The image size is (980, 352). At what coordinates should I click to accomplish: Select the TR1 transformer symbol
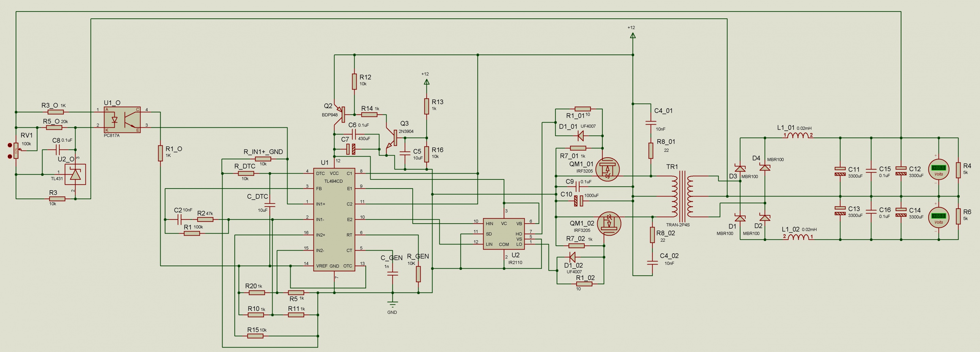coord(682,196)
